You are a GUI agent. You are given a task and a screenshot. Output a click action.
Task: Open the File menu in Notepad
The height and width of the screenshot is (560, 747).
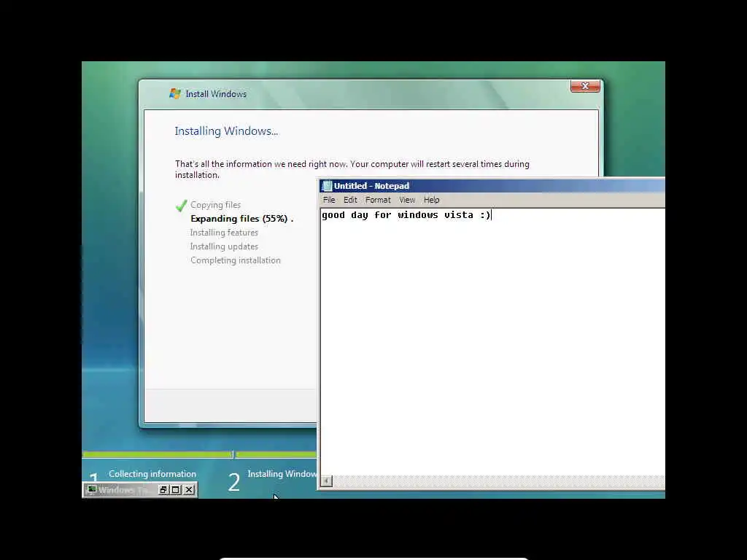[329, 200]
